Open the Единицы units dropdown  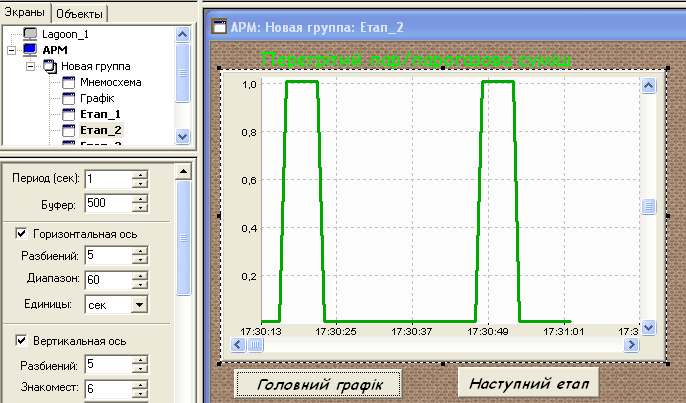[139, 305]
